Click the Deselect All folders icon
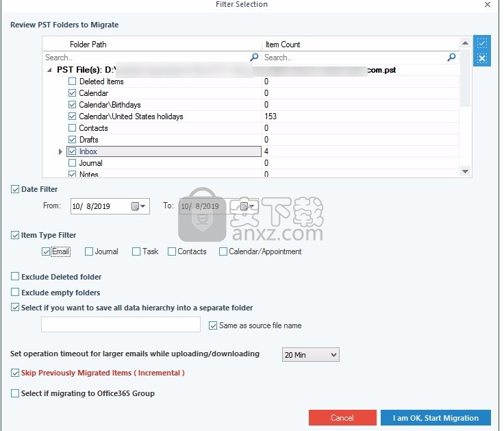Viewport: 504px width, 431px height. [x=481, y=58]
